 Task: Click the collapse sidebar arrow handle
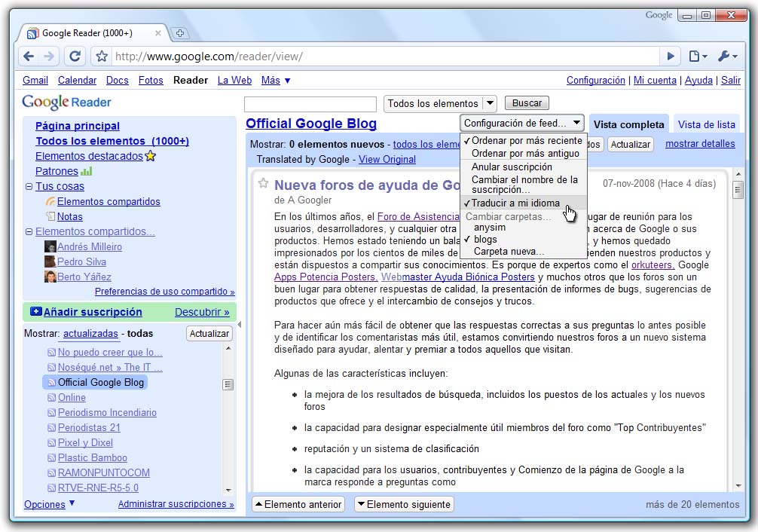coord(240,325)
